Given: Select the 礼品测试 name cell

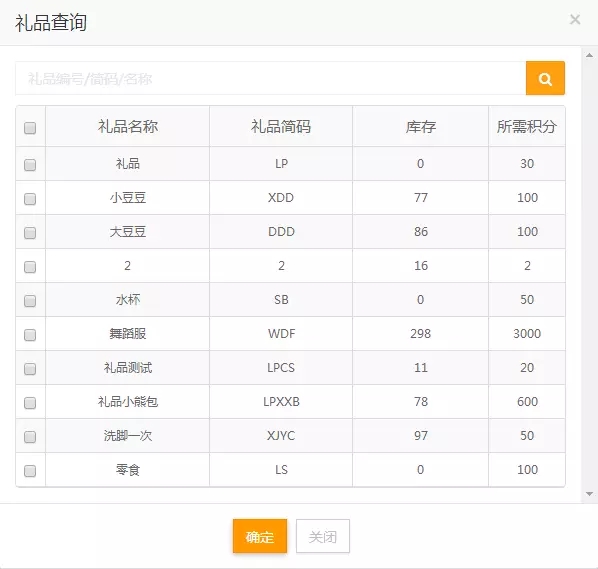Looking at the screenshot, I should pos(127,368).
